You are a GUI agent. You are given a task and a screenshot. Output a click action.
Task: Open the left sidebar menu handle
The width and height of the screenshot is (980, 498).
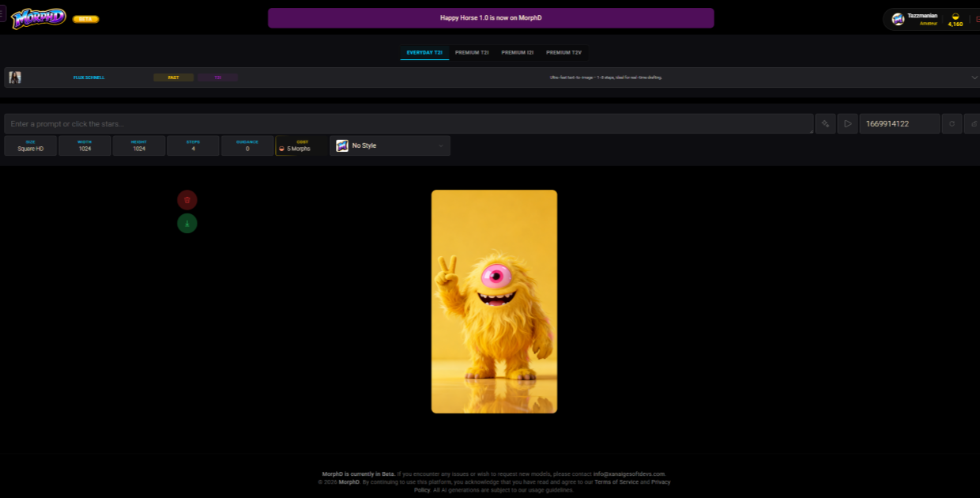pyautogui.click(x=2, y=13)
